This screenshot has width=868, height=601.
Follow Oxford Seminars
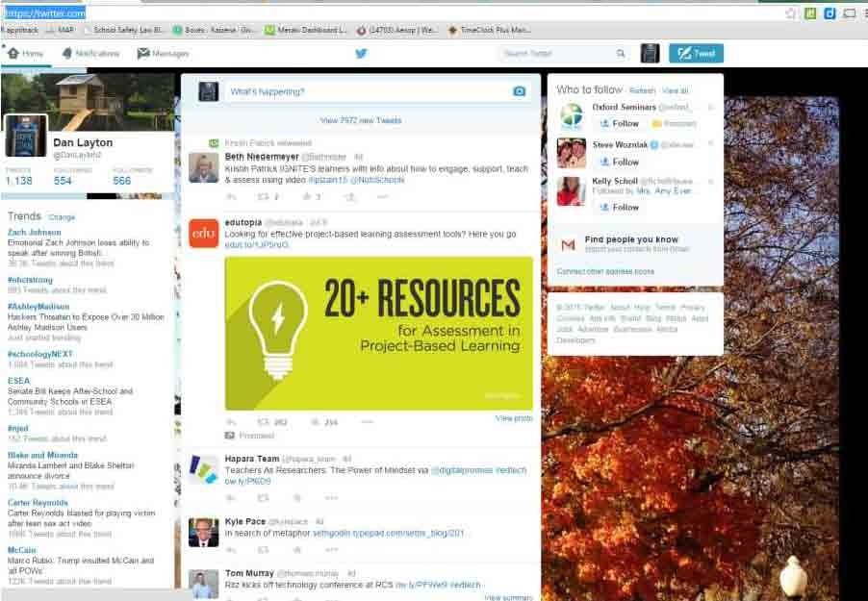click(619, 123)
